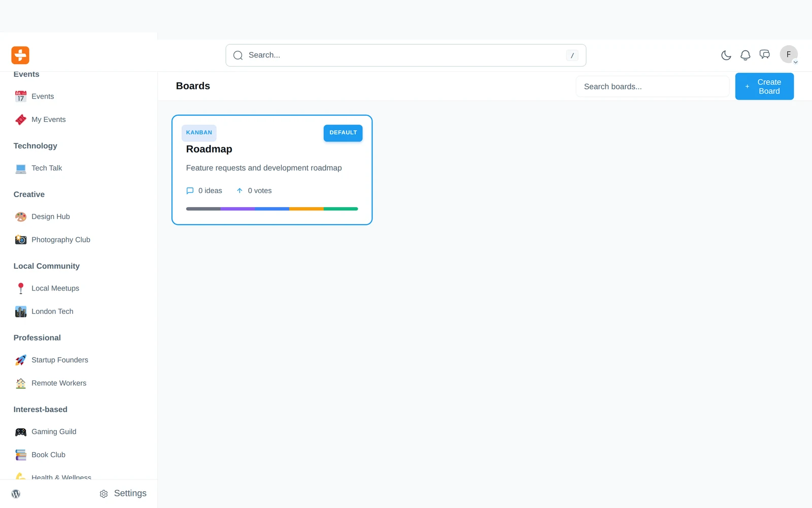Click the orange app logo icon
812x508 pixels.
pos(20,55)
